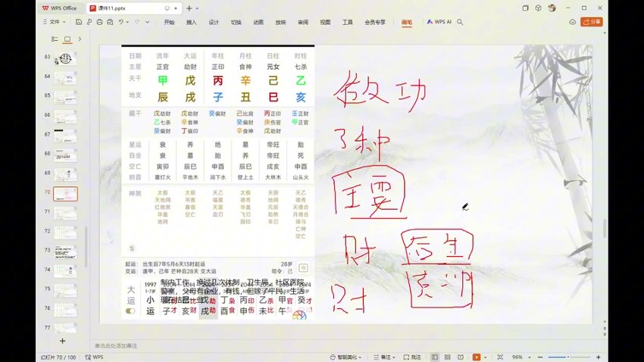
Task: Select slide 66 thumbnail
Action: (x=65, y=117)
